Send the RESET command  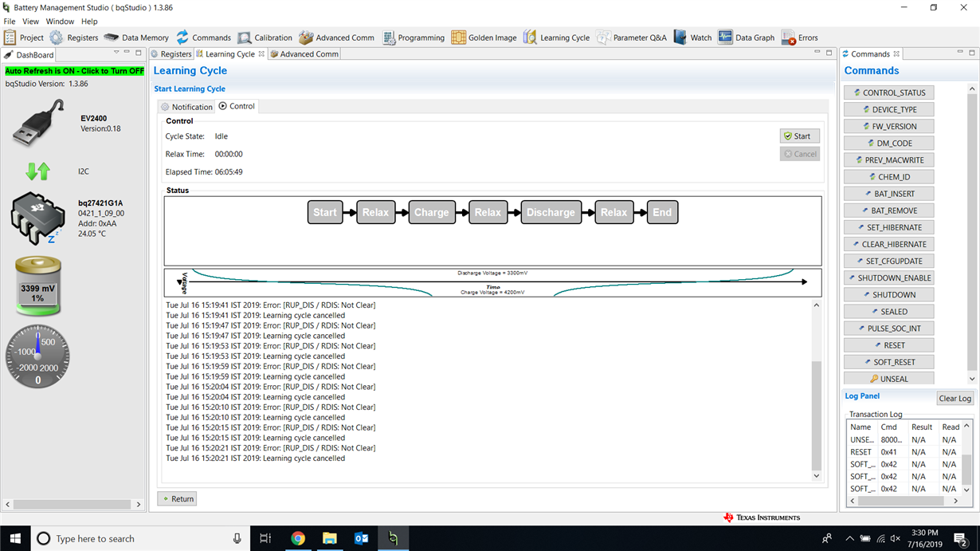click(889, 345)
